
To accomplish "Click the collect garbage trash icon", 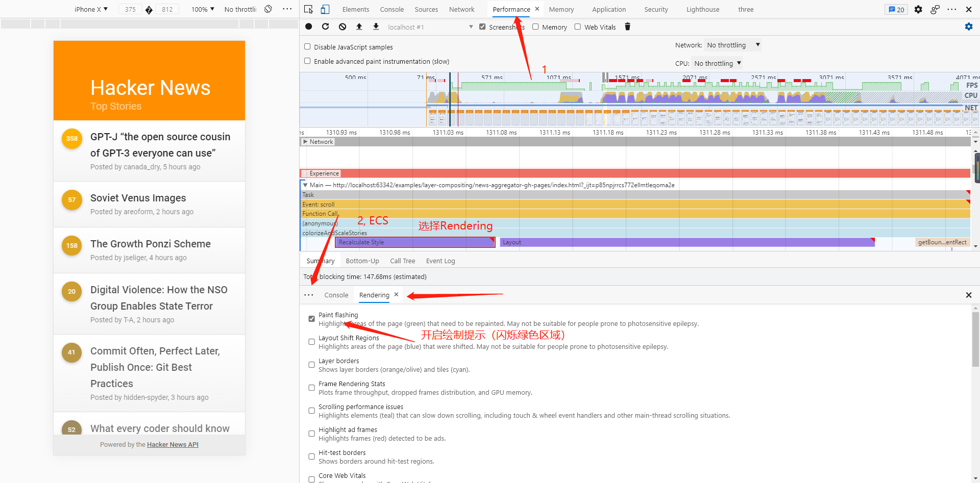I will point(628,27).
